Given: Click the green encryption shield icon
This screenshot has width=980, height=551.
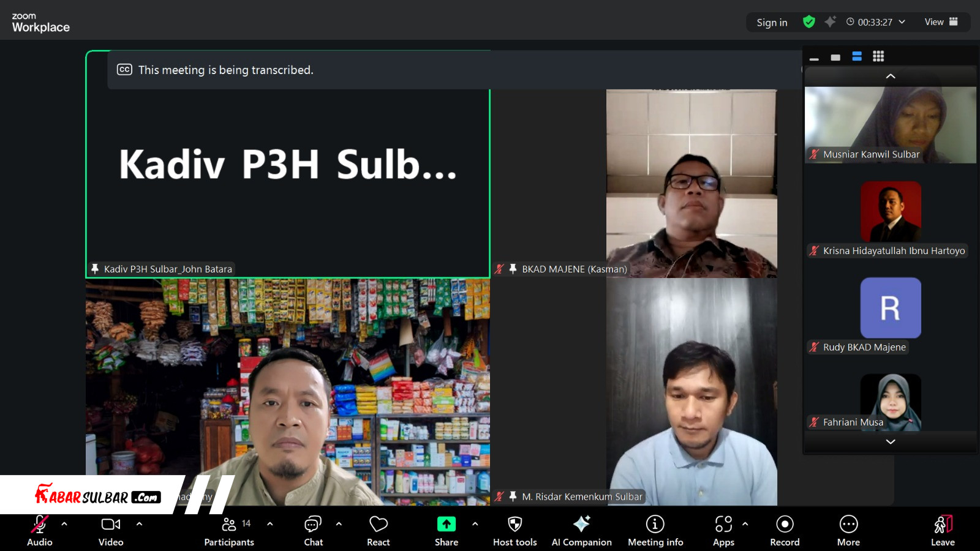Looking at the screenshot, I should click(x=809, y=22).
